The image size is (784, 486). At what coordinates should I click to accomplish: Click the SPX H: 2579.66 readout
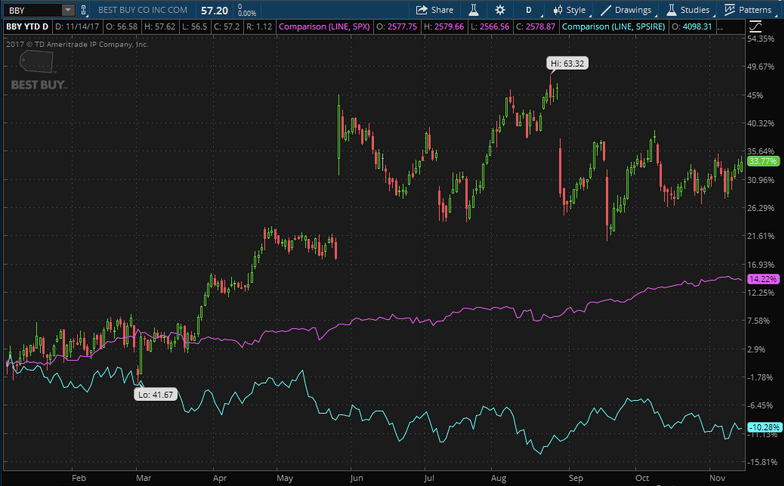click(x=444, y=26)
